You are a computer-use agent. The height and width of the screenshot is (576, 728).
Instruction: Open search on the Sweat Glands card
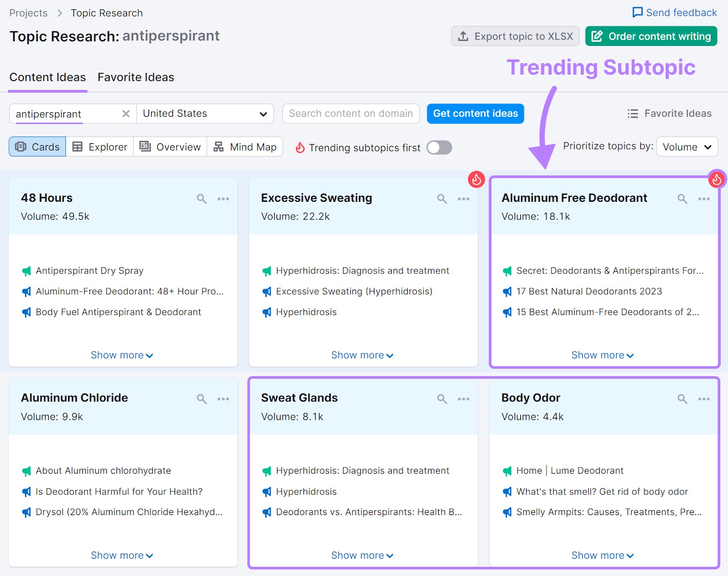point(442,399)
